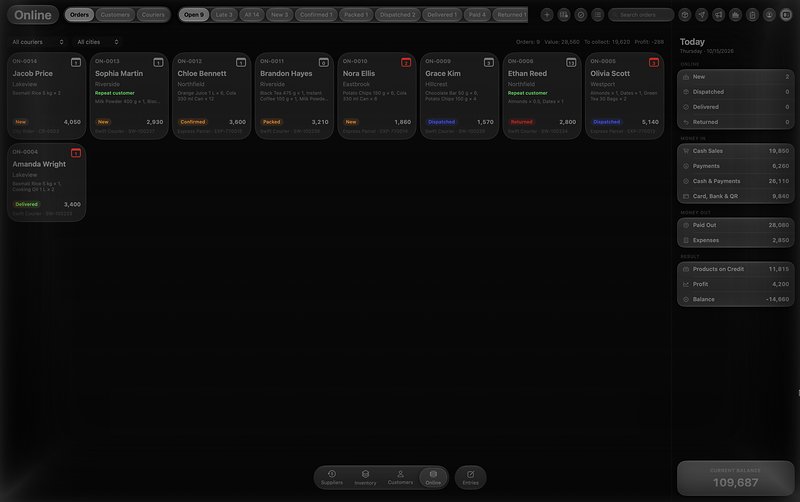The height and width of the screenshot is (502, 800).
Task: Click the circle-slash icon in the top toolbar
Action: (581, 15)
